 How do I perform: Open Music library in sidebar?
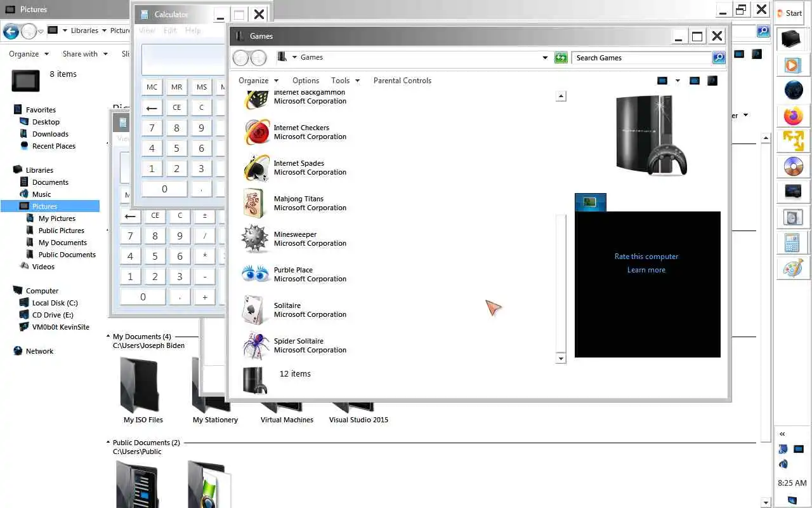point(41,194)
